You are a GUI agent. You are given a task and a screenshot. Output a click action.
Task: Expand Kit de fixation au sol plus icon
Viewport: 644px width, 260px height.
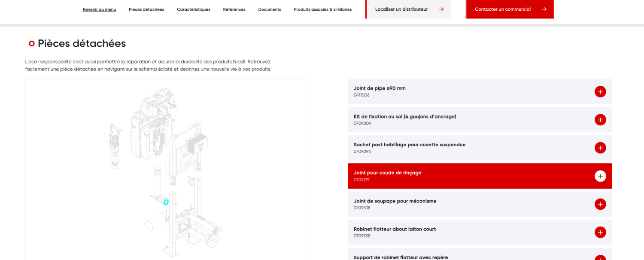click(x=600, y=120)
